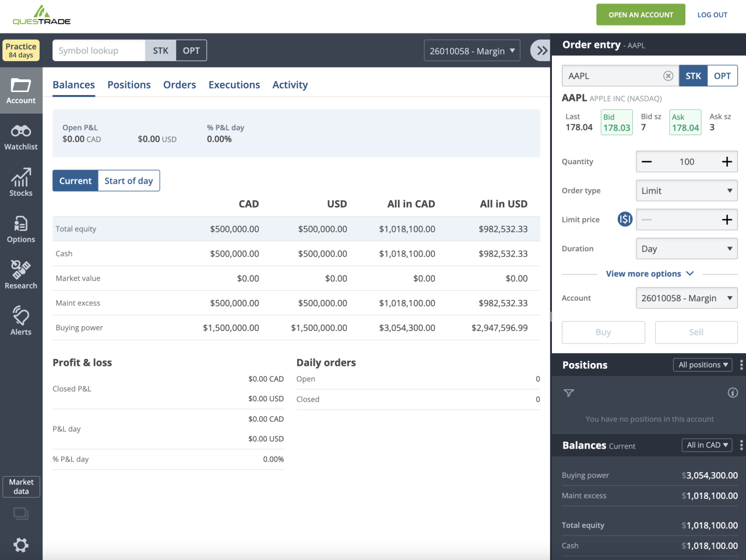Click the Closed P&L label
746x560 pixels.
(x=72, y=389)
